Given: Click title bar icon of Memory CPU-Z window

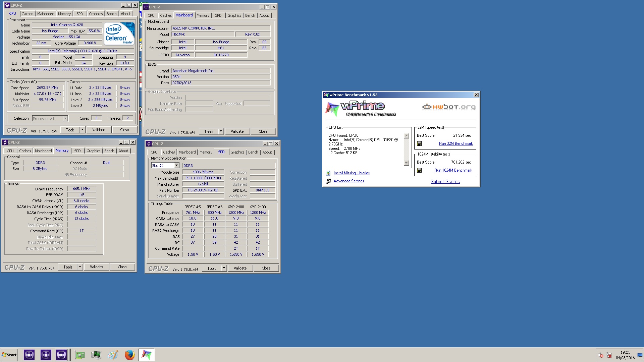Looking at the screenshot, I should point(5,142).
